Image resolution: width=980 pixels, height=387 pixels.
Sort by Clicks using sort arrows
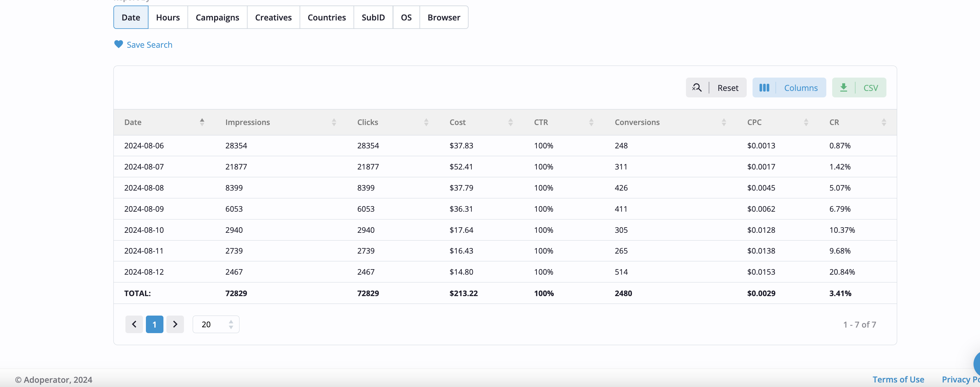426,122
